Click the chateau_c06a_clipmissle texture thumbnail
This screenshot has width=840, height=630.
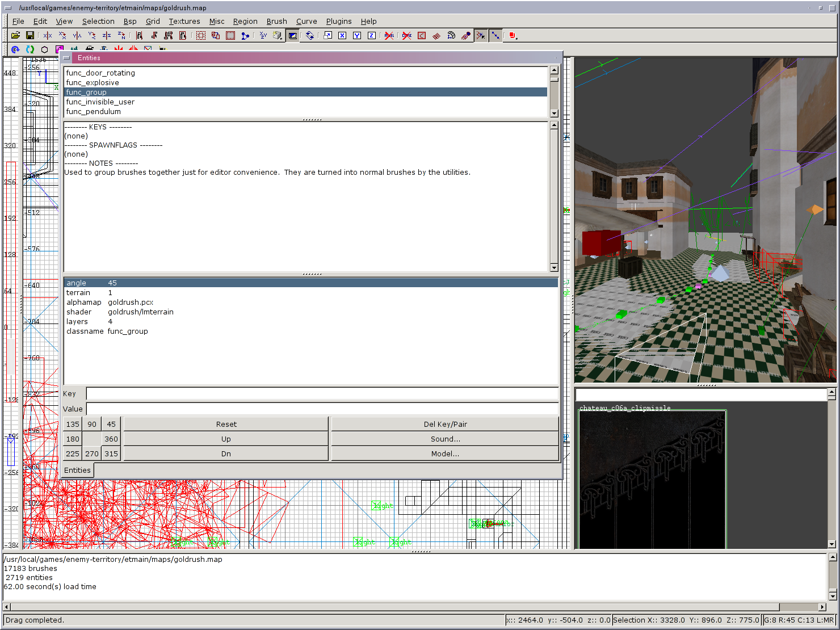click(652, 480)
